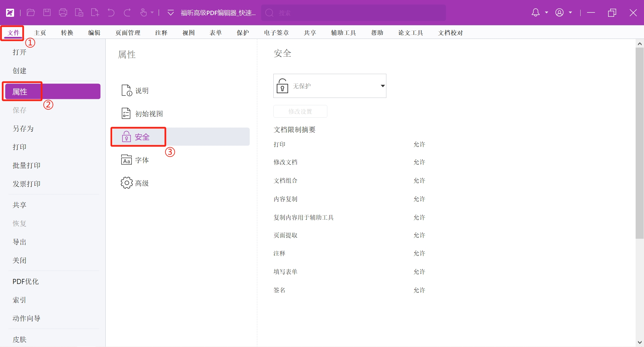
Task: Click the open folder icon in title bar
Action: tap(31, 13)
